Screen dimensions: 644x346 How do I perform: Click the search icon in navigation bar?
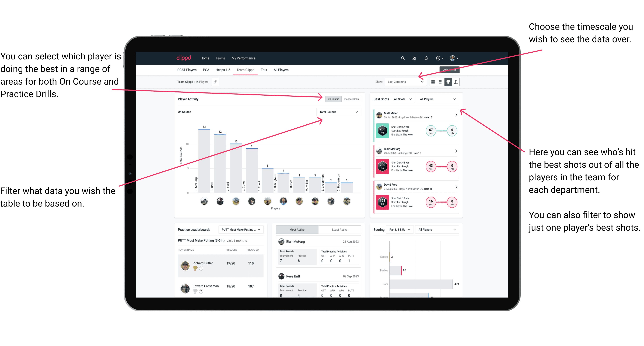click(403, 58)
